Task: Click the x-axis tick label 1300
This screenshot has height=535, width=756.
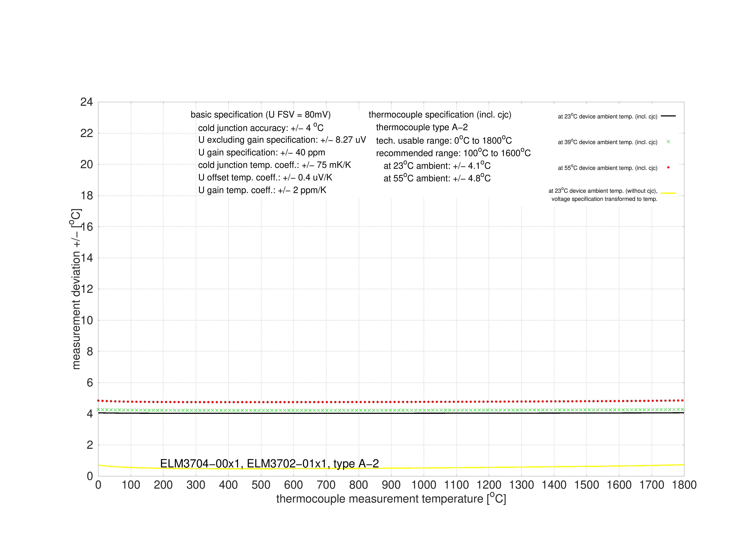Action: point(522,485)
